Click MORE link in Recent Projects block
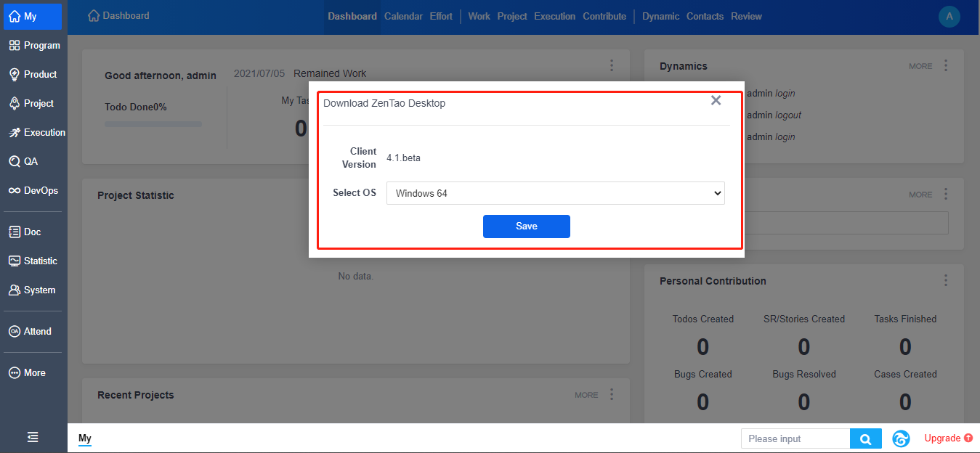 click(586, 395)
